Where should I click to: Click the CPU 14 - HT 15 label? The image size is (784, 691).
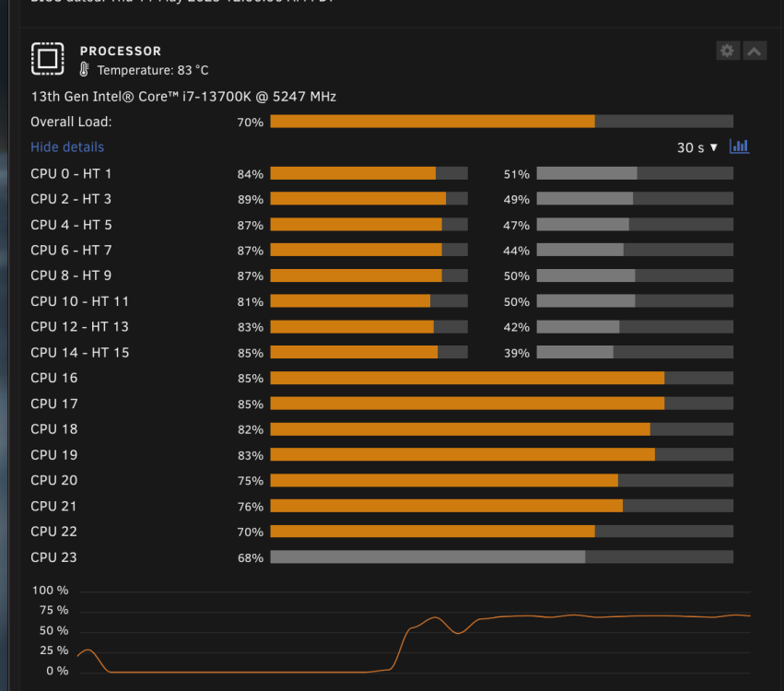[x=80, y=353]
